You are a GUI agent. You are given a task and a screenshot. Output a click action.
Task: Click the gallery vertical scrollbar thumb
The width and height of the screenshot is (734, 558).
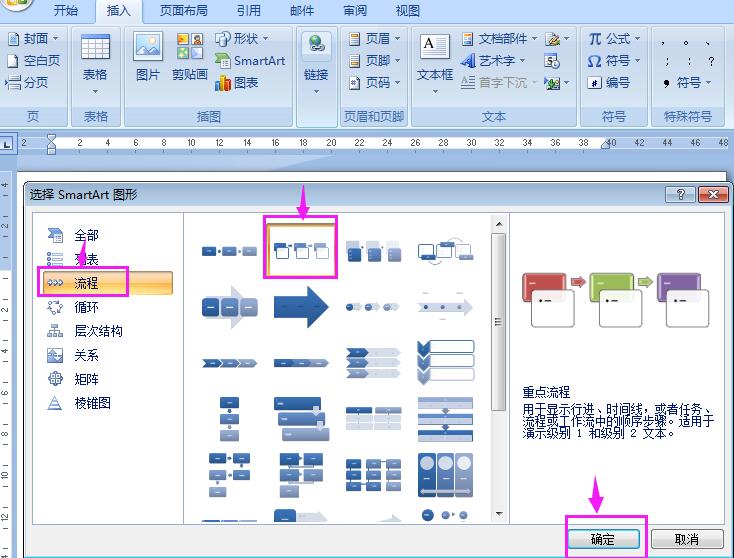click(499, 322)
